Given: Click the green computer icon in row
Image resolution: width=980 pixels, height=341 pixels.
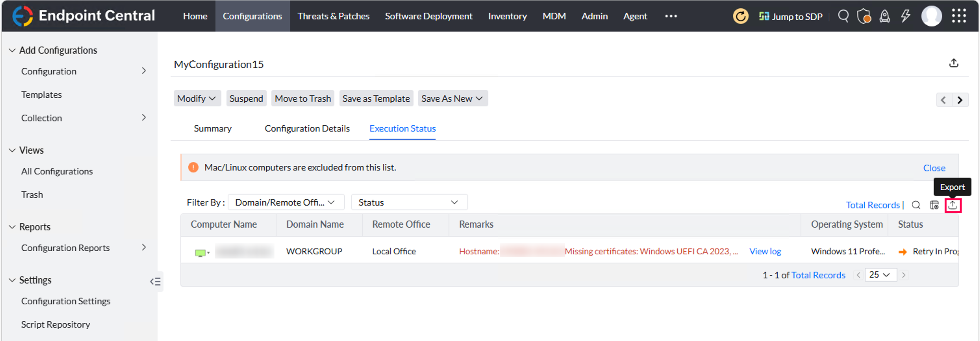Looking at the screenshot, I should 200,253.
